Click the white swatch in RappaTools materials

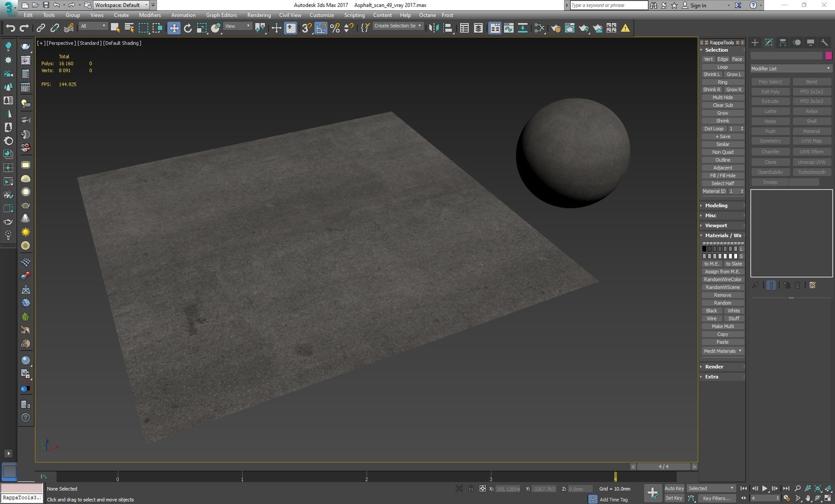pyautogui.click(x=736, y=256)
